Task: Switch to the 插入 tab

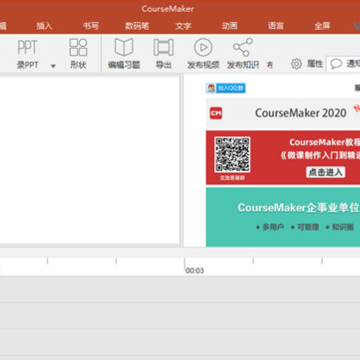Action: click(44, 26)
